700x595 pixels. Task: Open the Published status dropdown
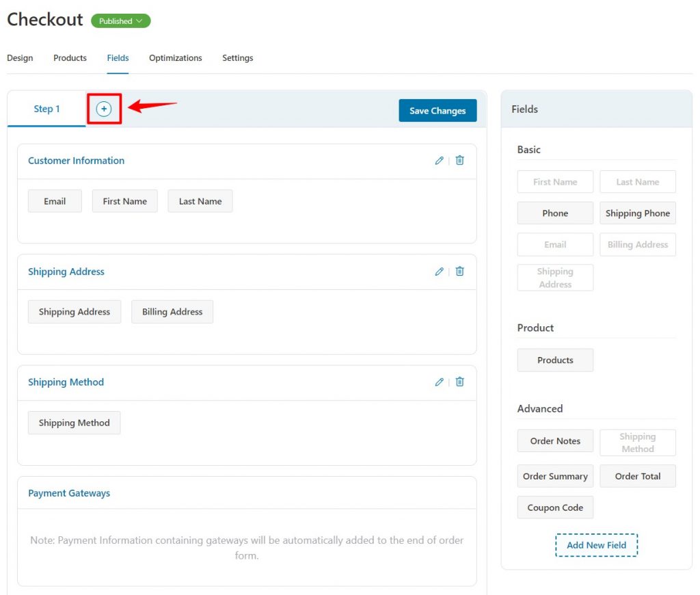(x=120, y=21)
